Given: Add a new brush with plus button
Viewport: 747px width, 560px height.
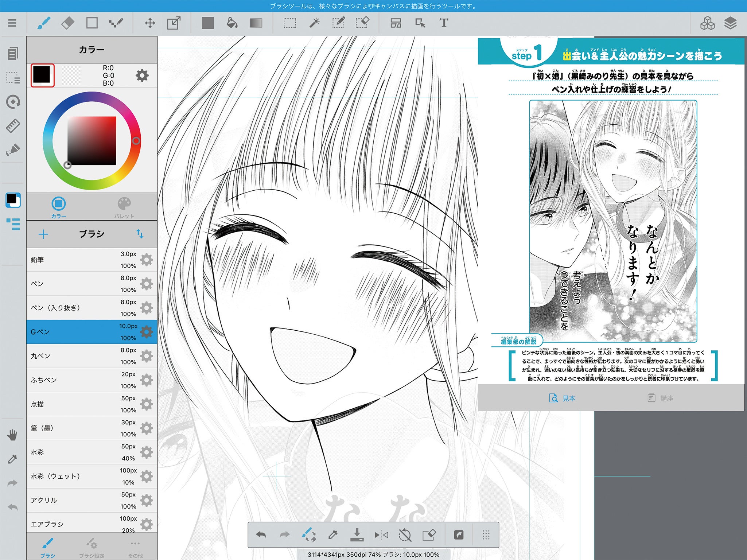Looking at the screenshot, I should tap(43, 234).
